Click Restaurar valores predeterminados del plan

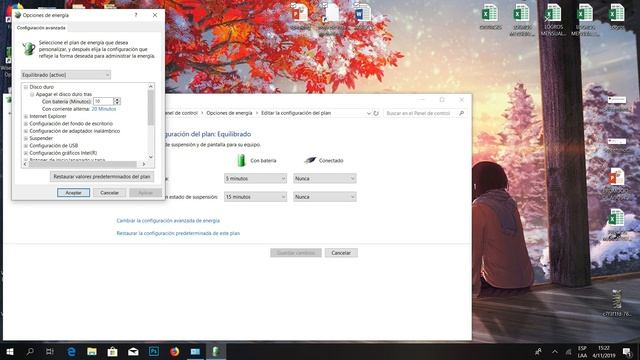(102, 176)
